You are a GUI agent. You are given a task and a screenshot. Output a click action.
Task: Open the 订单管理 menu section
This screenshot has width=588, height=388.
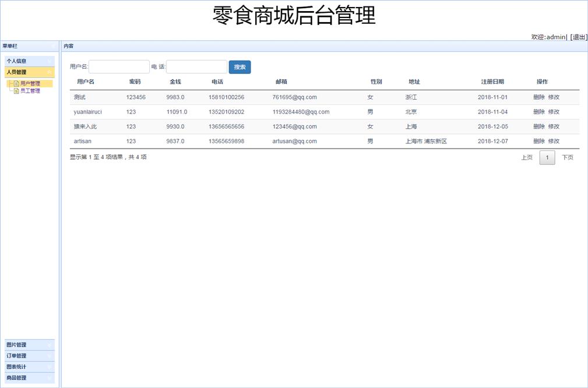coord(29,356)
